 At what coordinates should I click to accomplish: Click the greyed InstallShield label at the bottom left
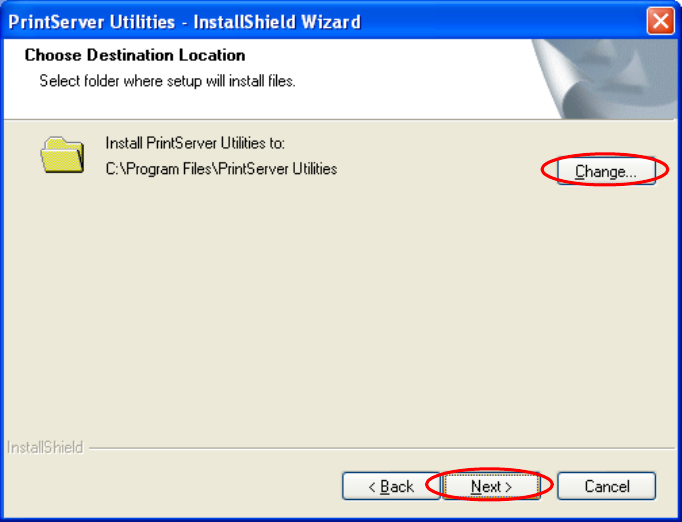click(x=45, y=447)
